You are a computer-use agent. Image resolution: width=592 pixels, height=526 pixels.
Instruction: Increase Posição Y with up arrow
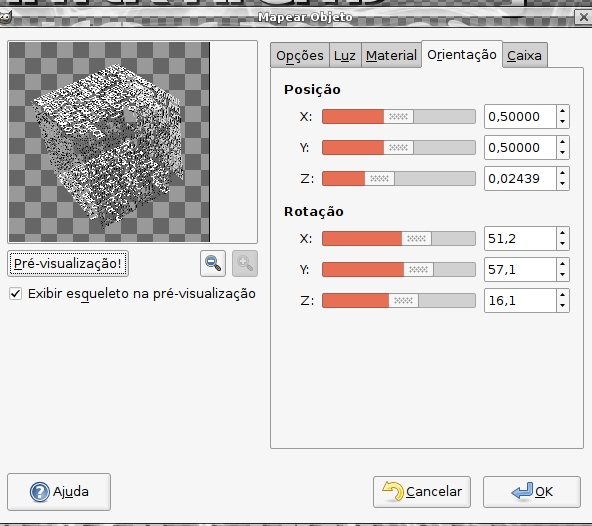pyautogui.click(x=563, y=142)
